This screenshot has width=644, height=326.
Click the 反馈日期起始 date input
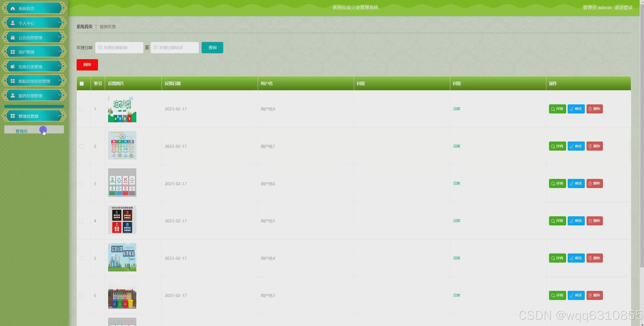coord(119,47)
